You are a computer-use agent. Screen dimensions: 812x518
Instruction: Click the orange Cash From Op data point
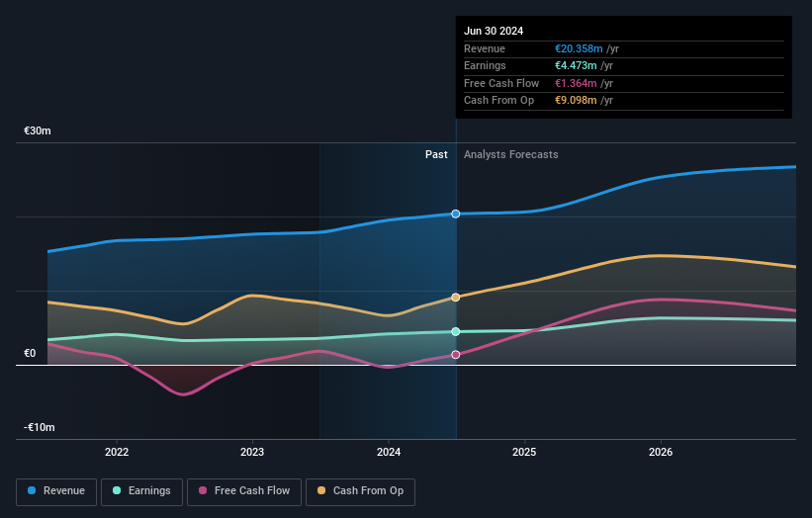[456, 297]
